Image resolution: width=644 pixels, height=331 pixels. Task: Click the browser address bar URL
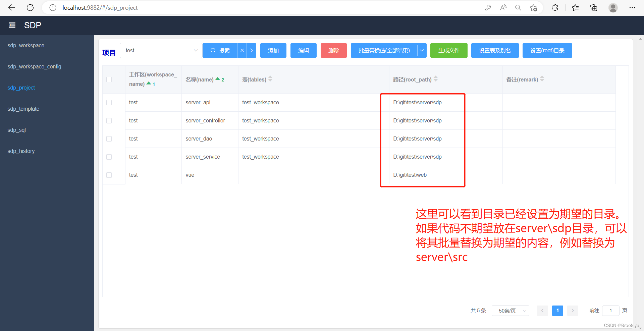pyautogui.click(x=100, y=8)
